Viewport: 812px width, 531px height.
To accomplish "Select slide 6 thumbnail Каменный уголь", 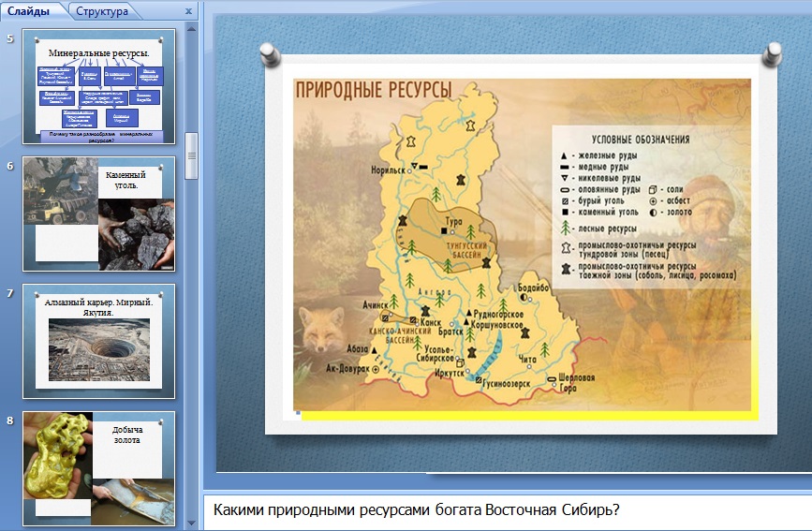I will coord(99,214).
